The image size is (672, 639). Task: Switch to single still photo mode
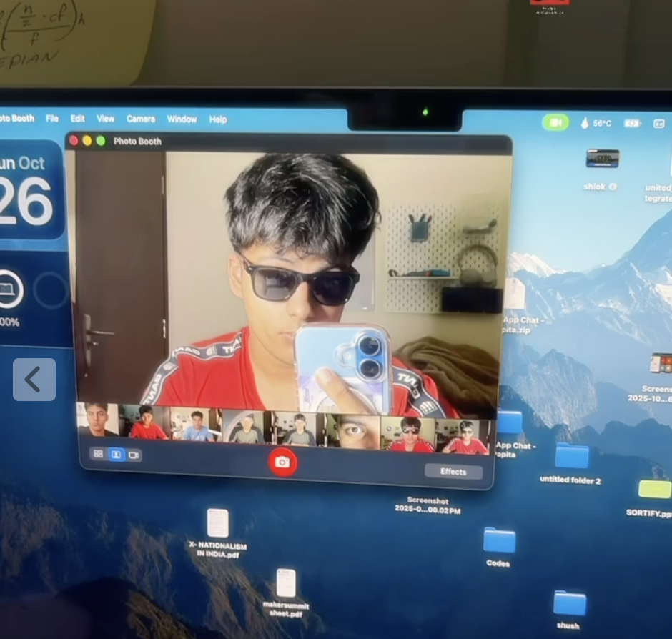[116, 455]
